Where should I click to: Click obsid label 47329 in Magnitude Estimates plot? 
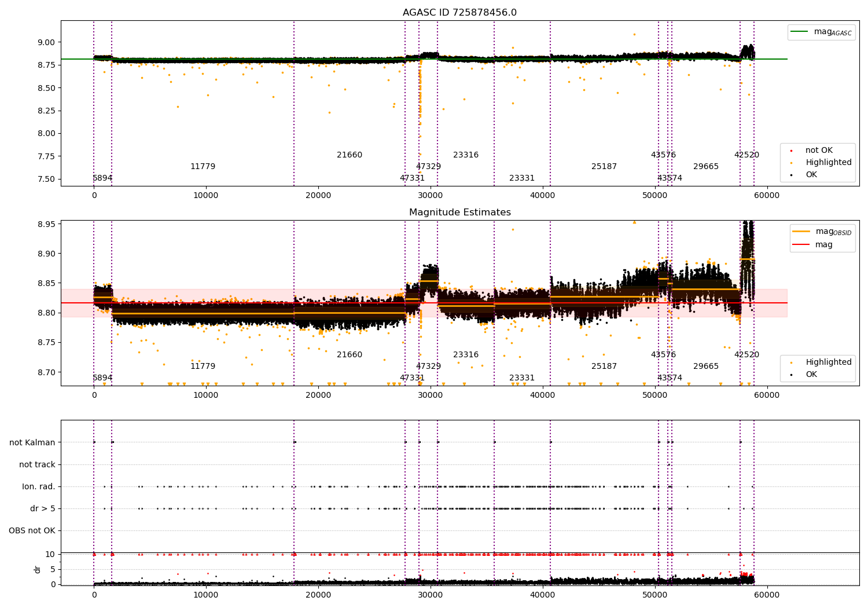click(x=428, y=367)
